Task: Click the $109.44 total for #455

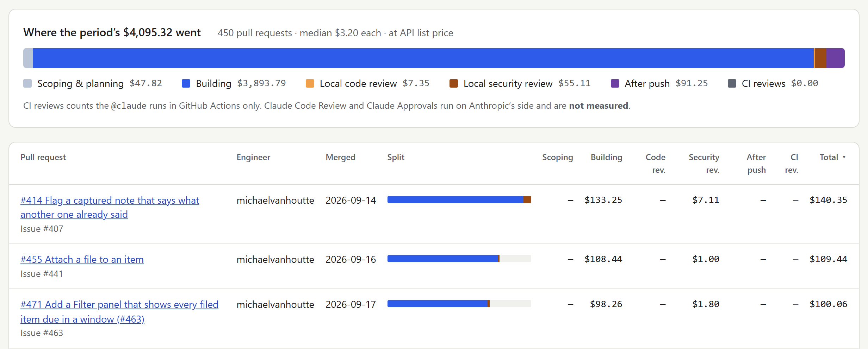Action: (828, 259)
